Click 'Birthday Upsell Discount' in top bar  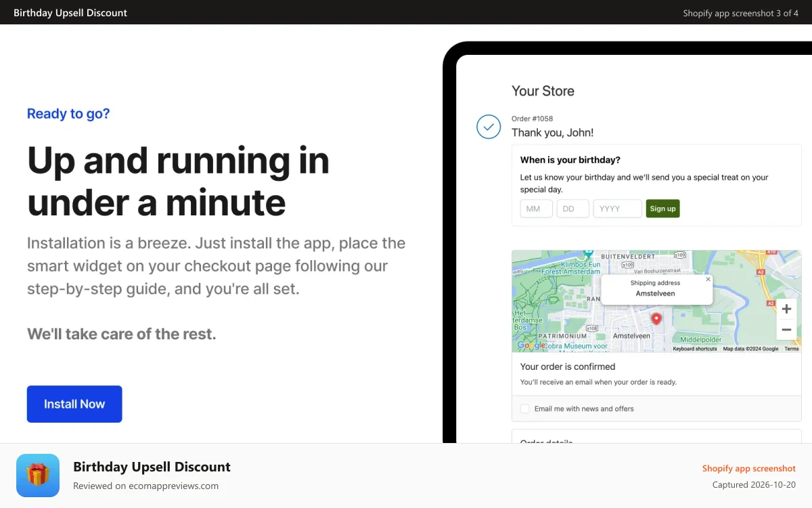[70, 12]
